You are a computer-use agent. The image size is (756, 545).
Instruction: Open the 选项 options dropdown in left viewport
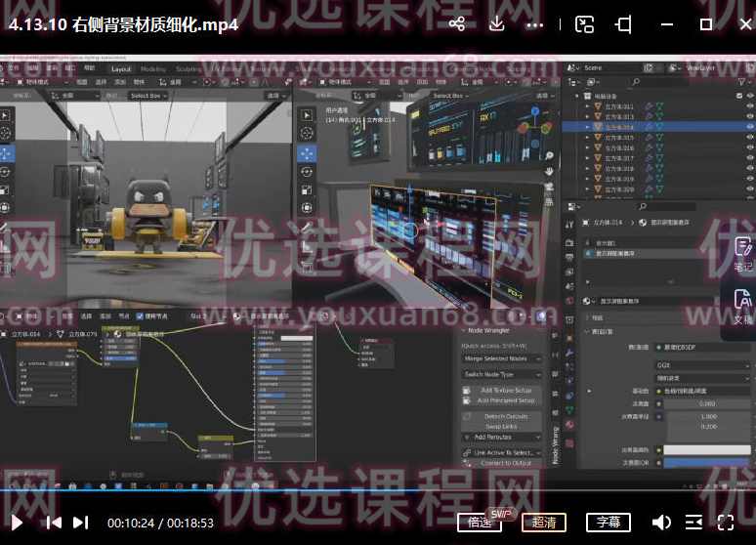[275, 96]
